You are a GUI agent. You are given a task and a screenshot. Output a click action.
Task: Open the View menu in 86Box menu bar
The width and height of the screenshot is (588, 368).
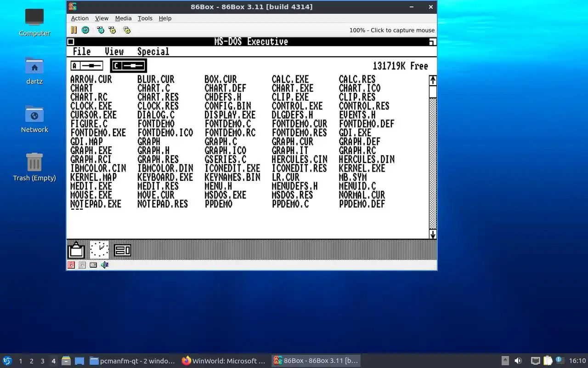102,18
